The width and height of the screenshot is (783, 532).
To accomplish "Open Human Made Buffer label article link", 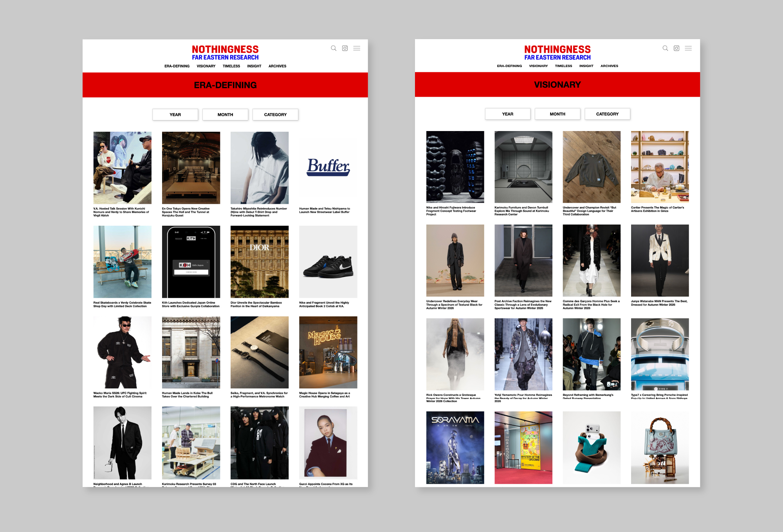I will click(x=324, y=210).
